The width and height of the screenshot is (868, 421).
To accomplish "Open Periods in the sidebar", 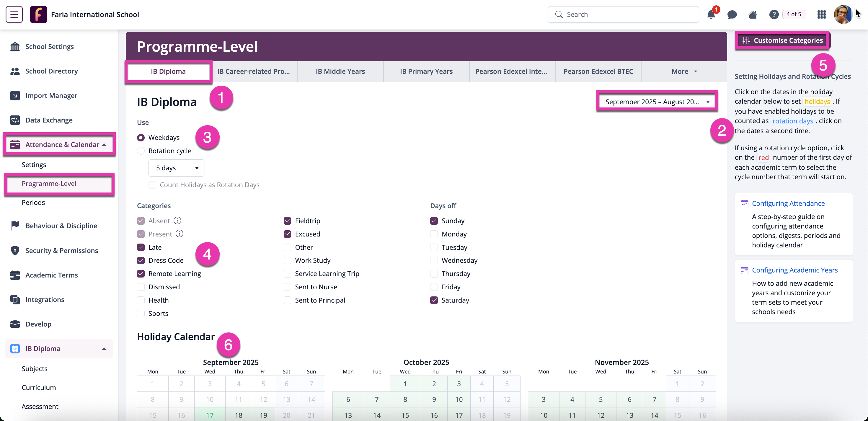I will coord(33,203).
